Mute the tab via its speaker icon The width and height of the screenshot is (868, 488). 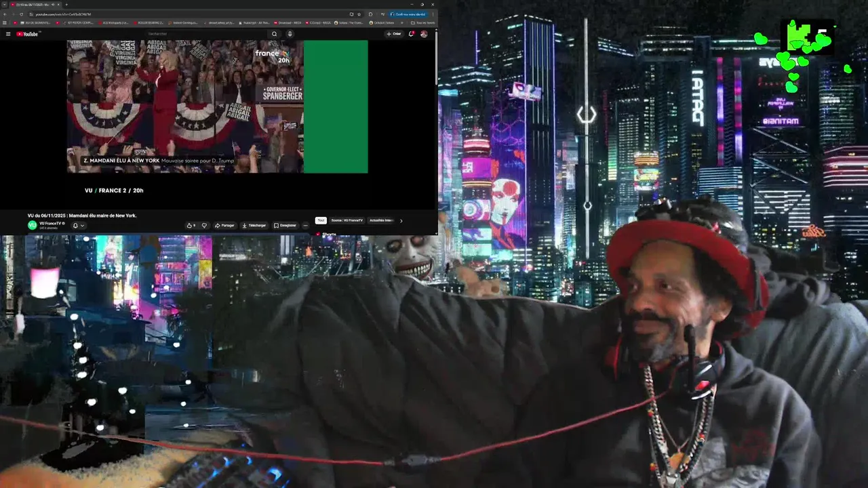tap(52, 5)
